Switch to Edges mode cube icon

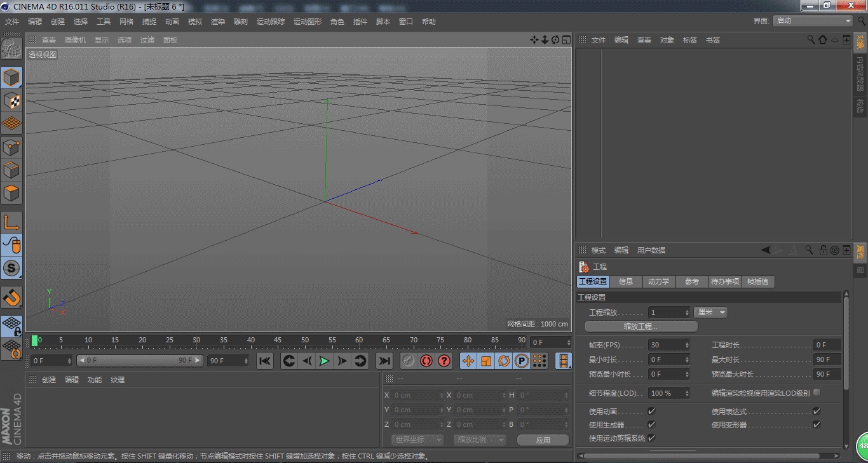pyautogui.click(x=11, y=170)
